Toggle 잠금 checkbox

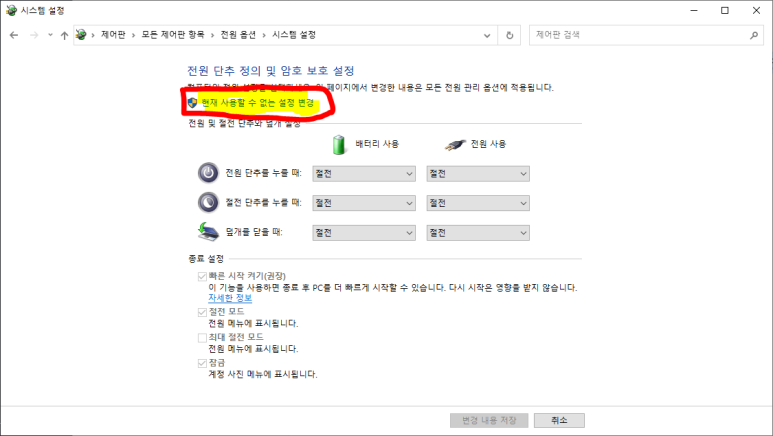point(202,363)
